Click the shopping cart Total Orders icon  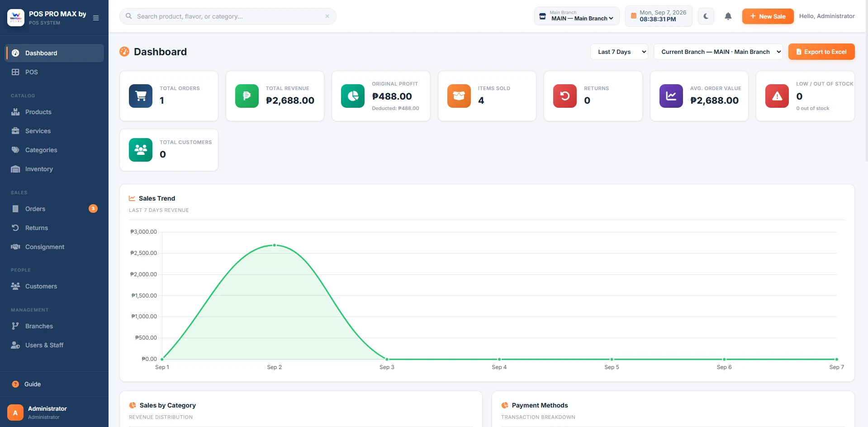click(141, 96)
